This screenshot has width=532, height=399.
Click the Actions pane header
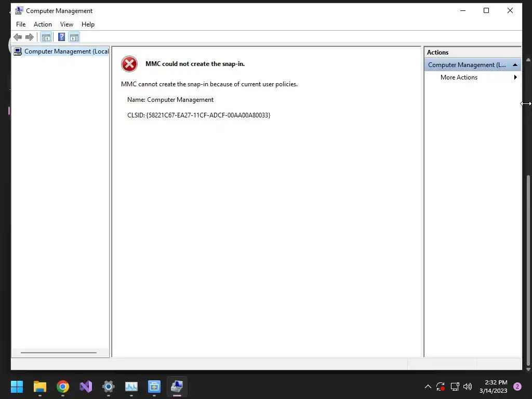[x=473, y=52]
